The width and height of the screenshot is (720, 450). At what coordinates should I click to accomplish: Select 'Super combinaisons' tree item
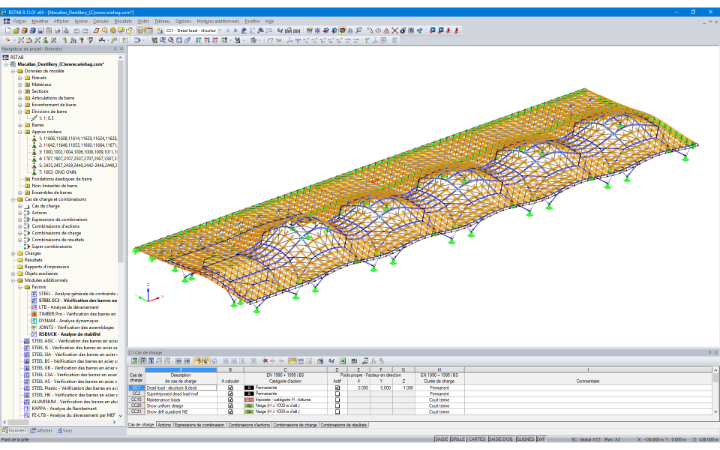point(51,247)
